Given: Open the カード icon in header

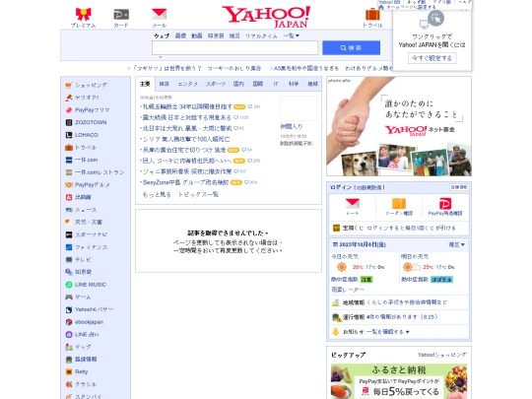Looking at the screenshot, I should point(121,15).
